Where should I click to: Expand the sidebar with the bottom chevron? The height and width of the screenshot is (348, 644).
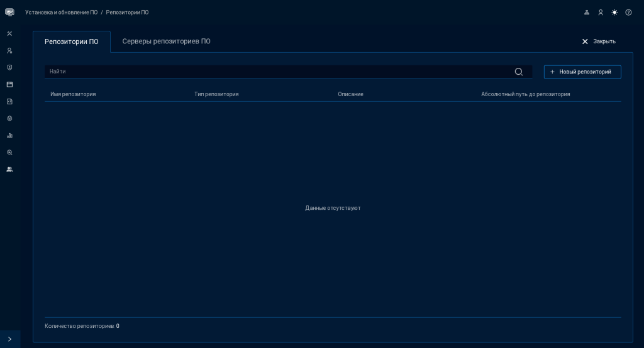9,339
